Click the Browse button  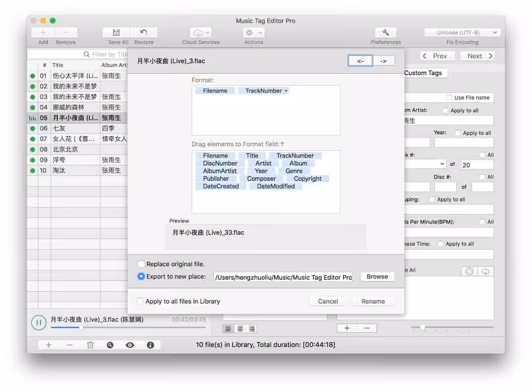point(377,276)
